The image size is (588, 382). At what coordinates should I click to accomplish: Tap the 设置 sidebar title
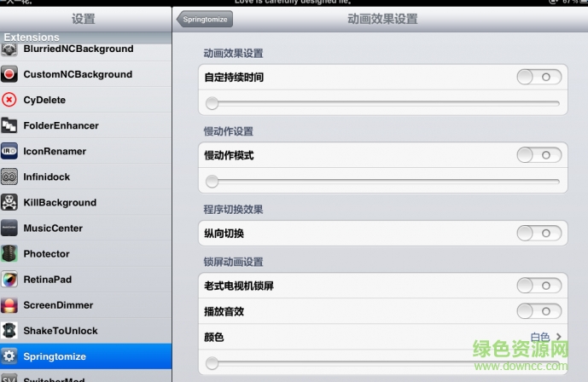point(84,19)
